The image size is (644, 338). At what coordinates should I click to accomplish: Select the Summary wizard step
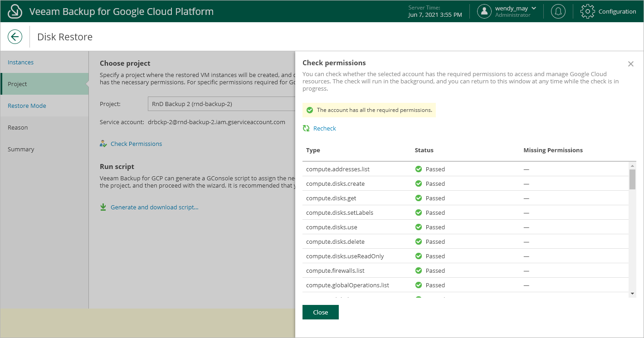coord(21,149)
